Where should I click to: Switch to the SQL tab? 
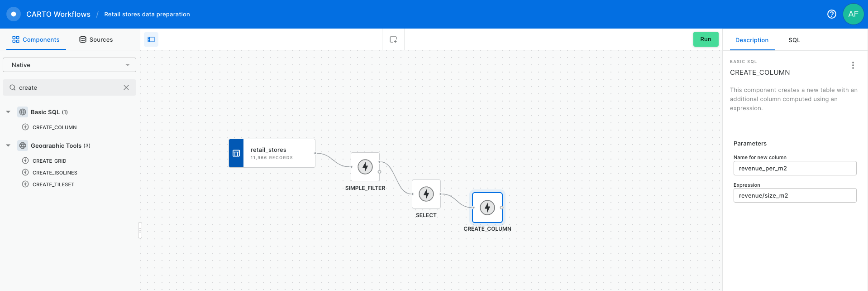[x=794, y=40]
